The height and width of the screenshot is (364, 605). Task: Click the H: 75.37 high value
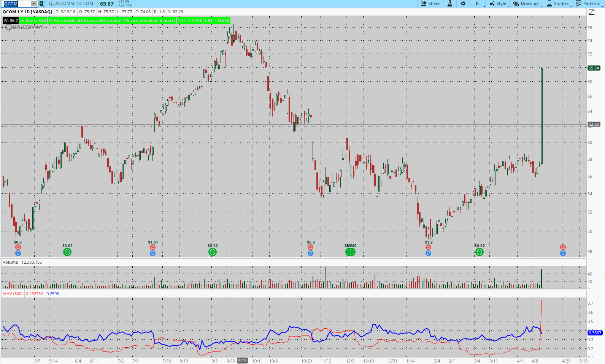106,12
